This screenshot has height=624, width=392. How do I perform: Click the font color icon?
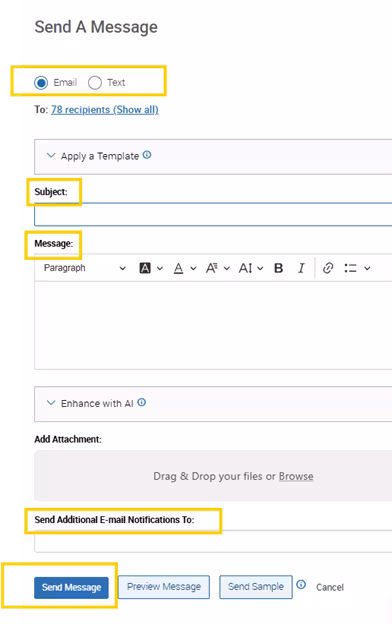pyautogui.click(x=179, y=269)
